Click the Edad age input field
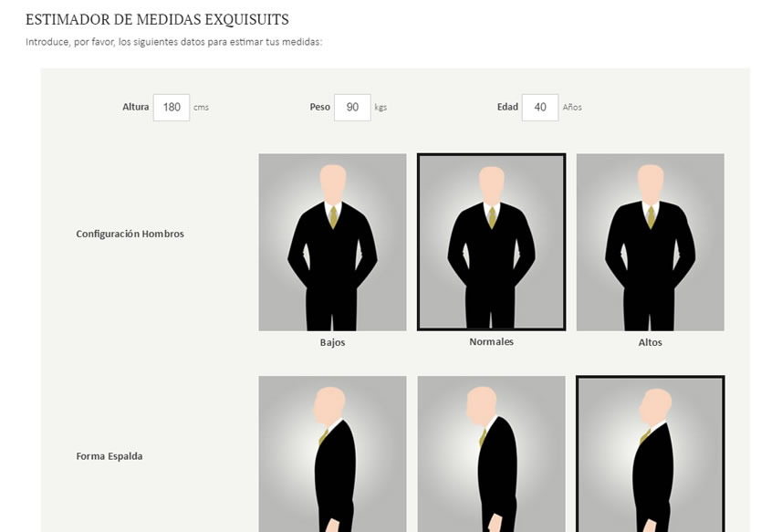Image resolution: width=782 pixels, height=532 pixels. 540,107
